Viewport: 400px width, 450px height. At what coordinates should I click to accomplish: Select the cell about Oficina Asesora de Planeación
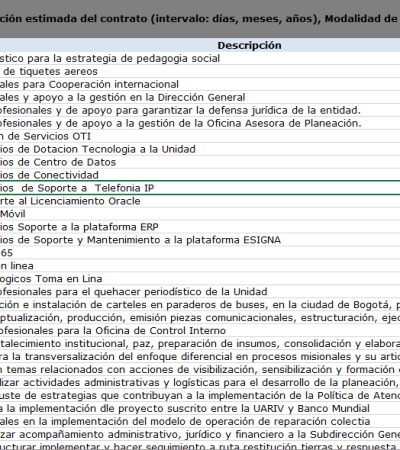pyautogui.click(x=200, y=123)
